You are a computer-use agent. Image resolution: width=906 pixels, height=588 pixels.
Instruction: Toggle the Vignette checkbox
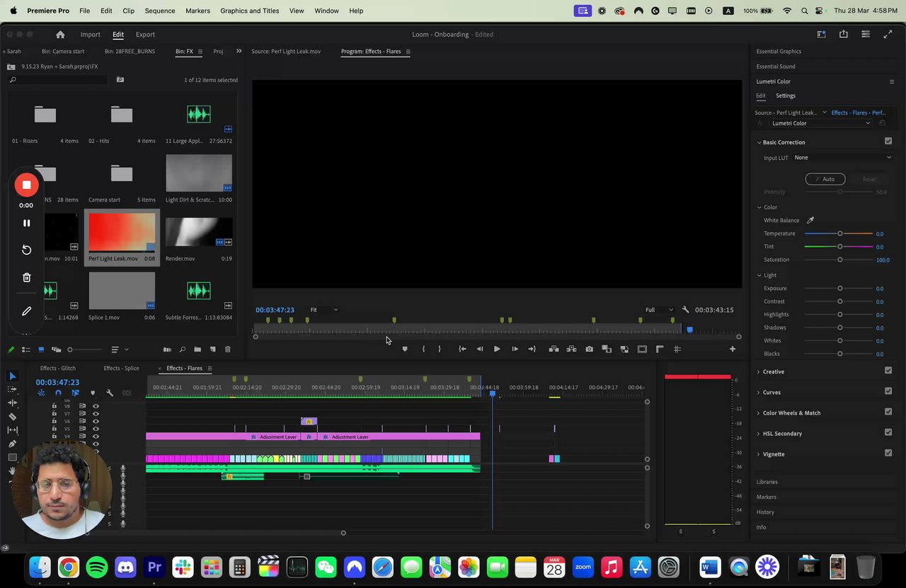click(x=888, y=454)
